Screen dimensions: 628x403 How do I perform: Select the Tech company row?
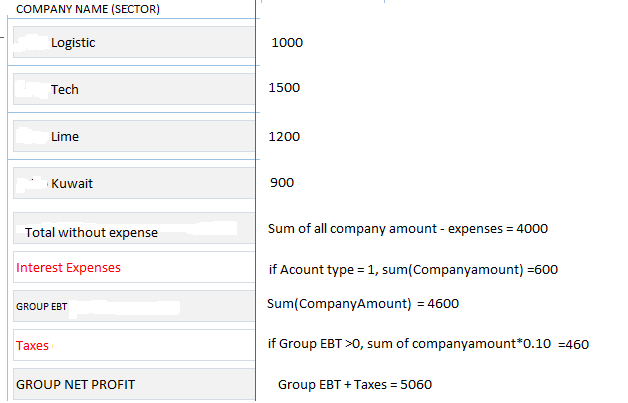[x=65, y=90]
